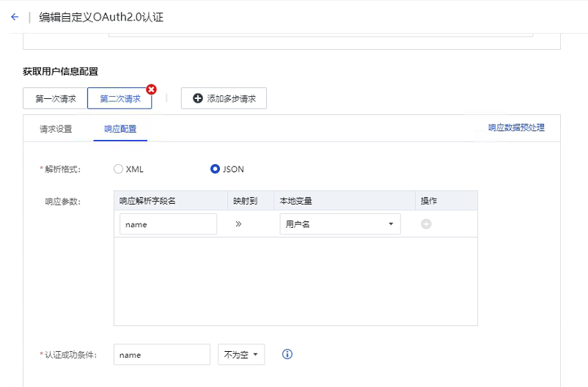Click the 本地变量 column header
Viewport: 588px width, 387px height.
(297, 201)
